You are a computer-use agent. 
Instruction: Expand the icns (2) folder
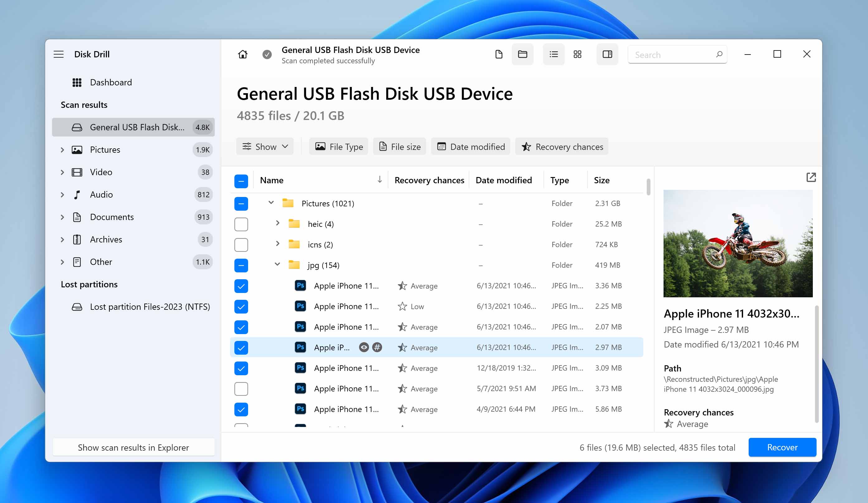point(278,244)
